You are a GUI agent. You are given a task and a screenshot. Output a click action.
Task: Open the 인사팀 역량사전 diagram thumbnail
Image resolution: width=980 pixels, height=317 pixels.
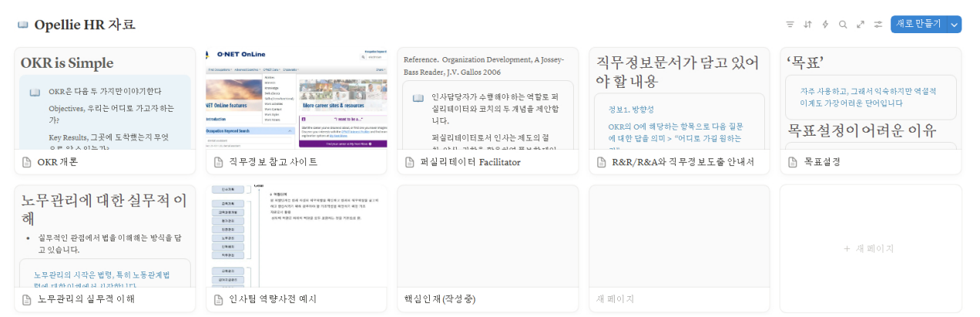tap(297, 235)
